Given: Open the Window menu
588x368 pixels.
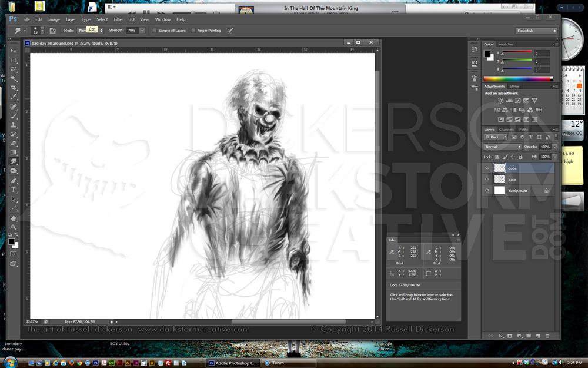Looking at the screenshot, I should (x=163, y=19).
